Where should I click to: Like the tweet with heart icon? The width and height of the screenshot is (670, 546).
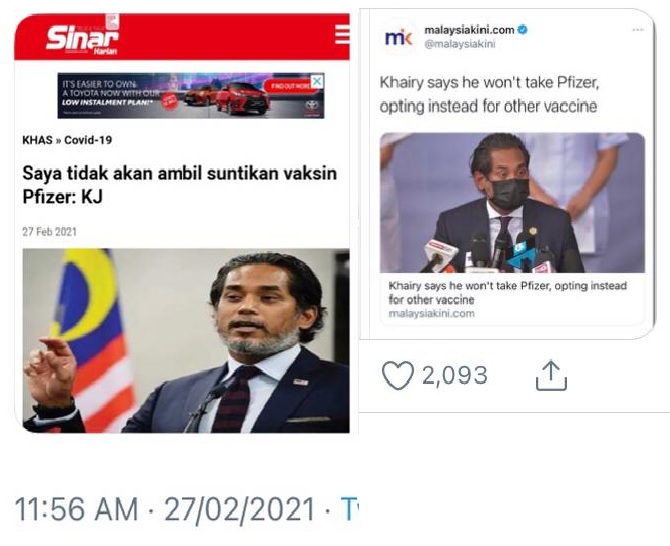tap(397, 375)
